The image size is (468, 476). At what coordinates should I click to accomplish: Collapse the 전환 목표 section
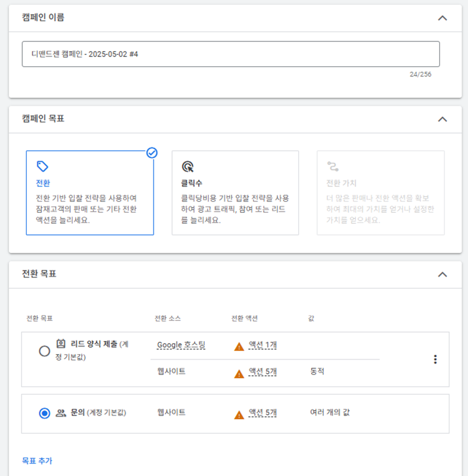pyautogui.click(x=443, y=275)
